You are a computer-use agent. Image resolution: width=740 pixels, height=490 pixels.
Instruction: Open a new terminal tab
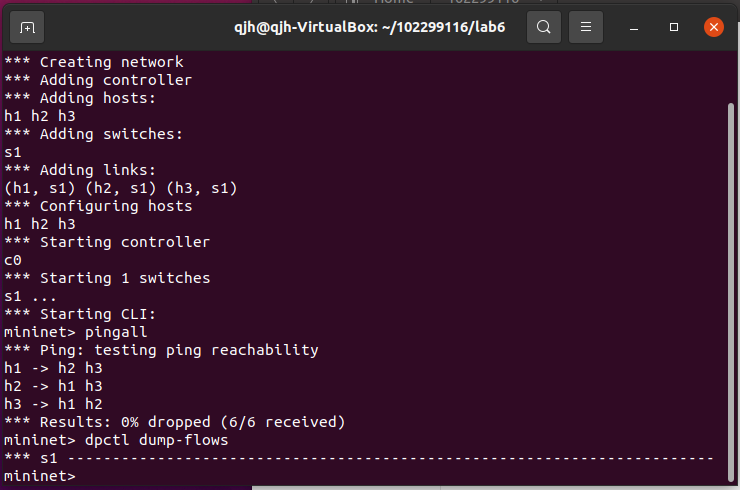[27, 27]
